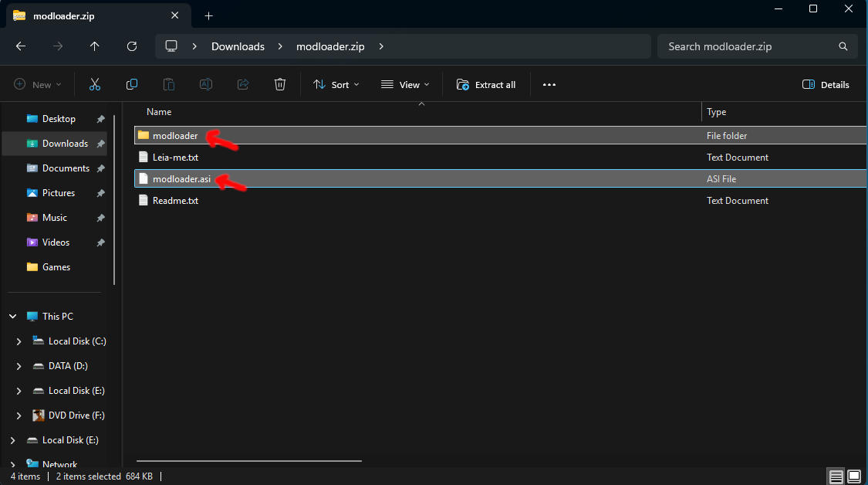Select the Leia-me.txt file name
Screen dimensions: 868x485
coord(175,158)
